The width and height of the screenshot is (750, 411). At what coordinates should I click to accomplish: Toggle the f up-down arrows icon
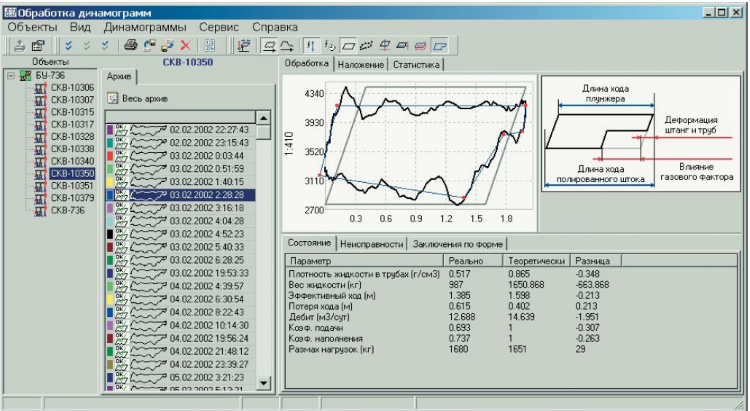[311, 45]
